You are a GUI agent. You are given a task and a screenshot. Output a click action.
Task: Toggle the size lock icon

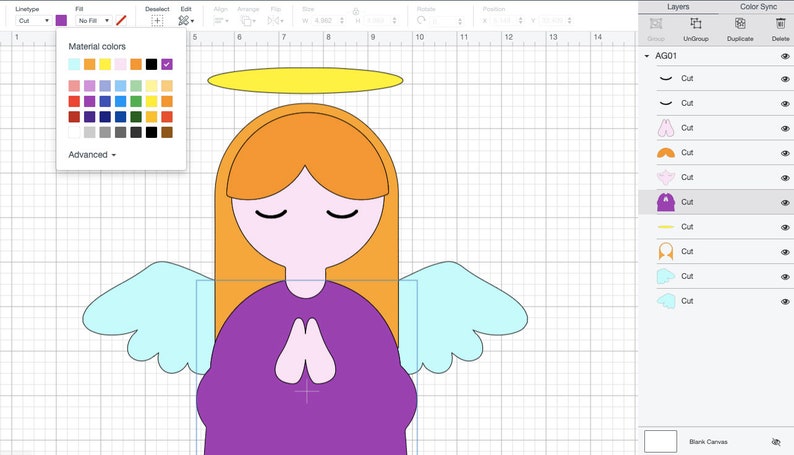356,11
